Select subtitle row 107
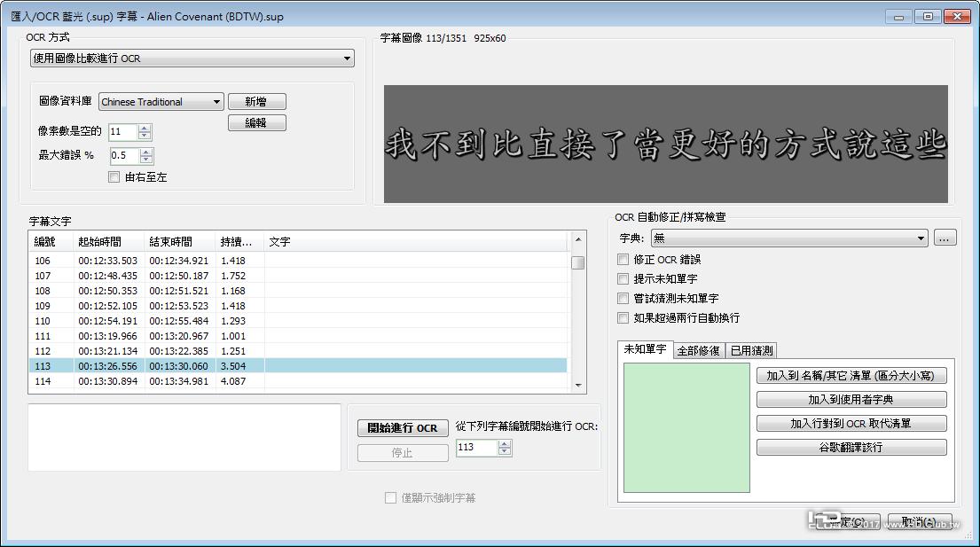The height and width of the screenshot is (547, 980). 298,276
